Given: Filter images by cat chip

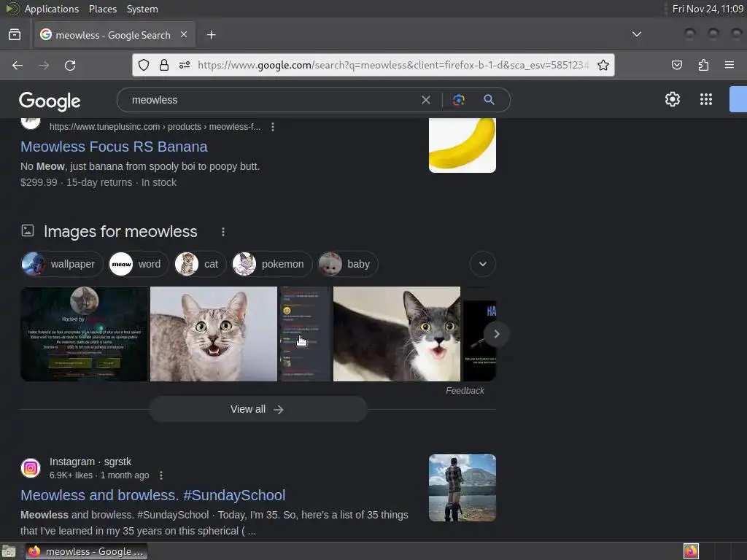Looking at the screenshot, I should pos(200,264).
